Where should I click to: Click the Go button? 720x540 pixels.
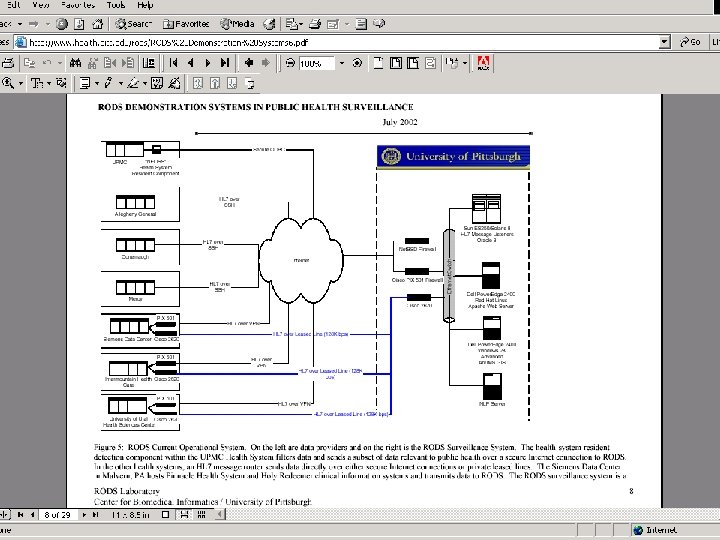tap(690, 42)
